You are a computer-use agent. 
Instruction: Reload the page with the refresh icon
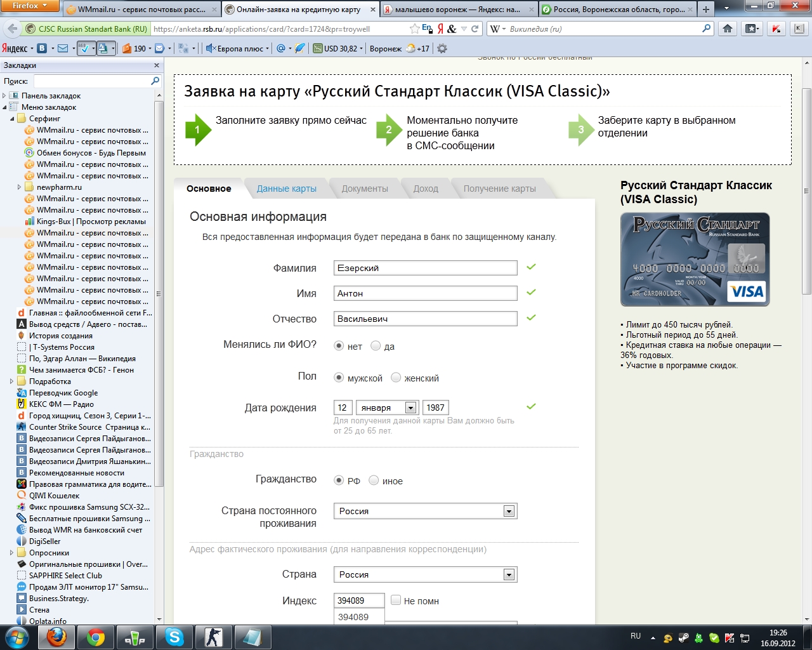pyautogui.click(x=475, y=29)
